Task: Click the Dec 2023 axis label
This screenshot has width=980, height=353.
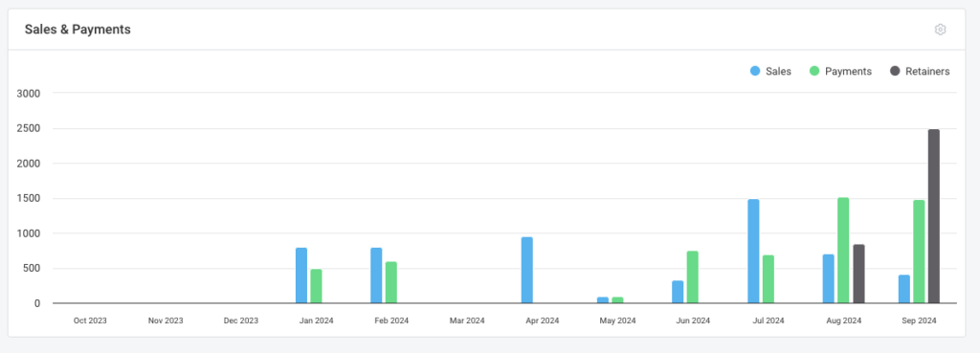Action: click(x=240, y=320)
